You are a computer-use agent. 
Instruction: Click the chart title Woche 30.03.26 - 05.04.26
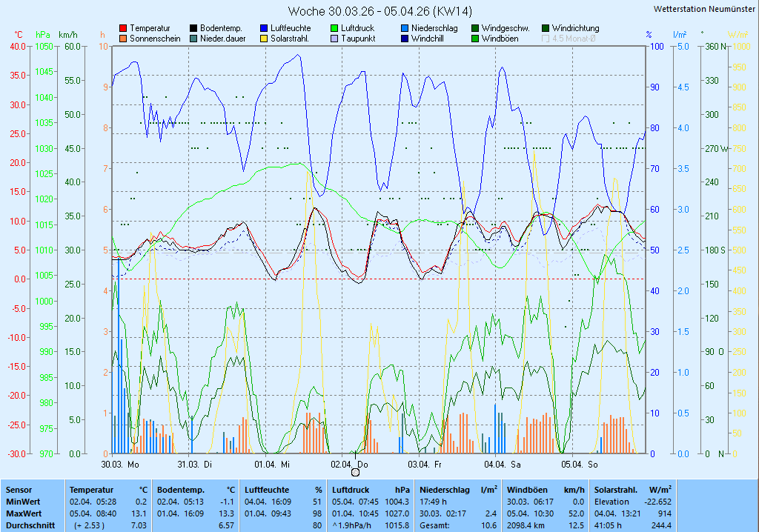coord(379,11)
